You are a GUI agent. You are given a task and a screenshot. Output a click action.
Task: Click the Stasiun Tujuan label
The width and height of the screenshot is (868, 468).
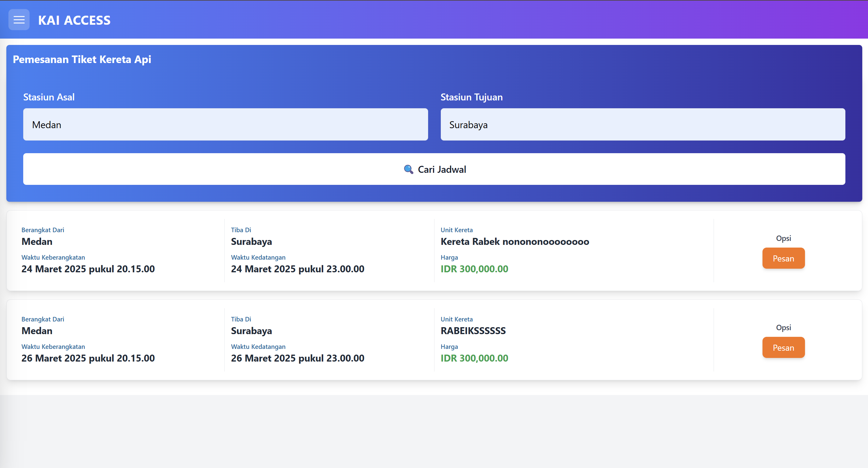(472, 97)
